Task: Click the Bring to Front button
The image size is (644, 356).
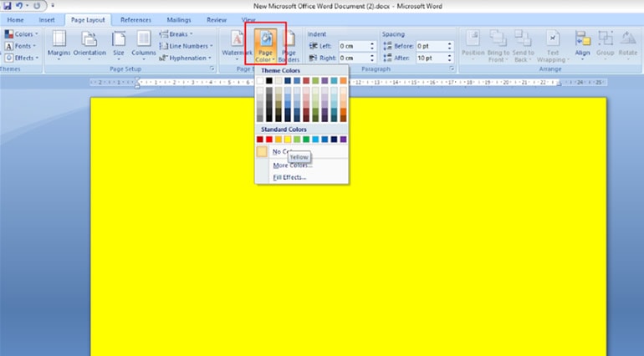Action: click(x=498, y=46)
